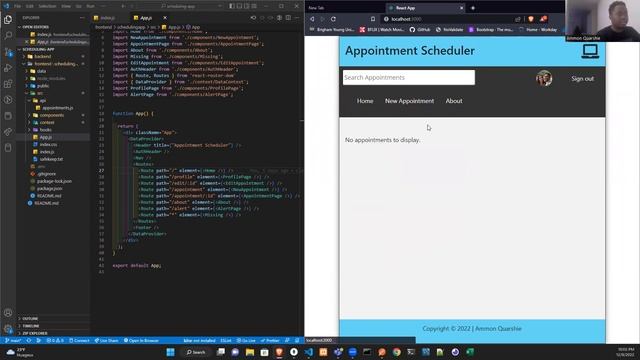Click the Brave Rewards icon in address bar
This screenshot has height=360, width=640.
tap(543, 19)
